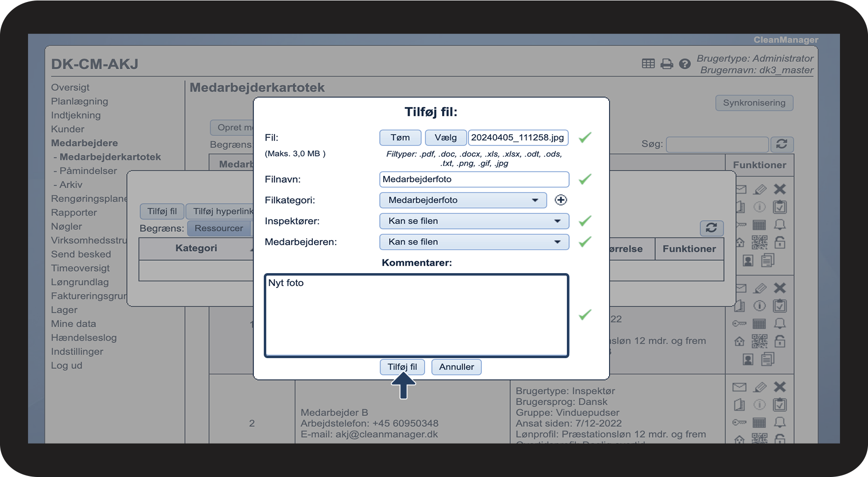Open Nøgler in the sidebar

click(66, 226)
